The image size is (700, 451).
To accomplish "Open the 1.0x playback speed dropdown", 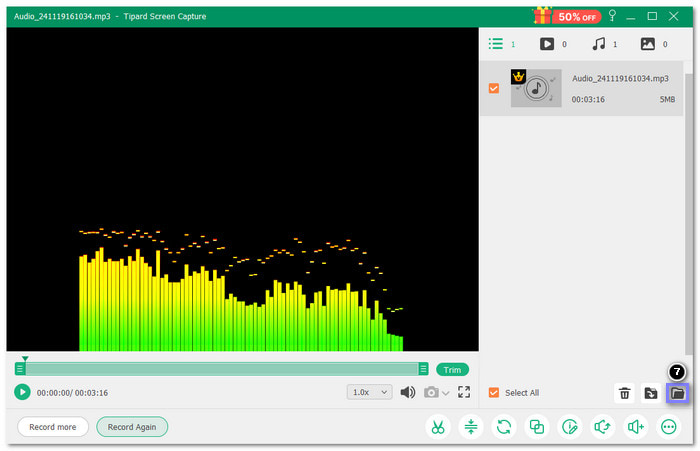I will click(369, 392).
